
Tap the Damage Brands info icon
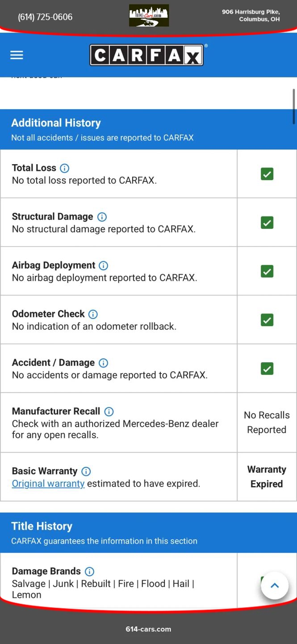coord(89,572)
